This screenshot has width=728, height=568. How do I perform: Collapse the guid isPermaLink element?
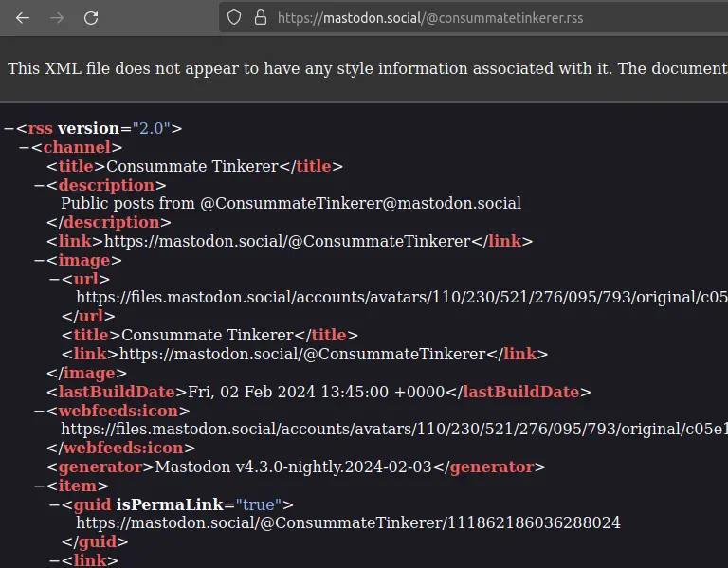click(x=54, y=504)
